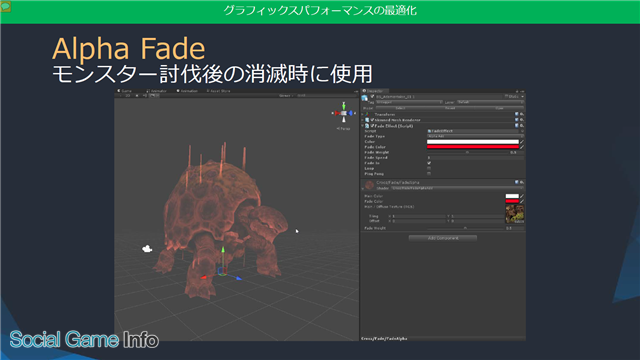Uncheck the Fade In checkbox

[x=429, y=163]
